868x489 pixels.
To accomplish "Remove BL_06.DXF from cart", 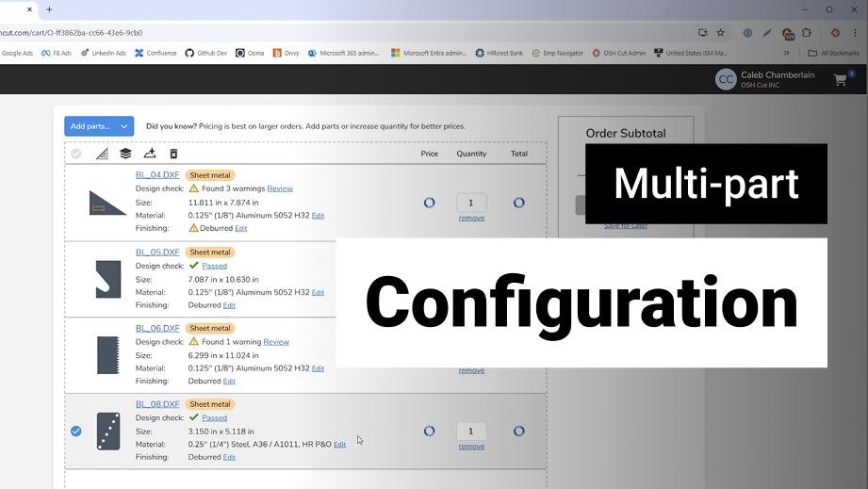I will [x=471, y=370].
